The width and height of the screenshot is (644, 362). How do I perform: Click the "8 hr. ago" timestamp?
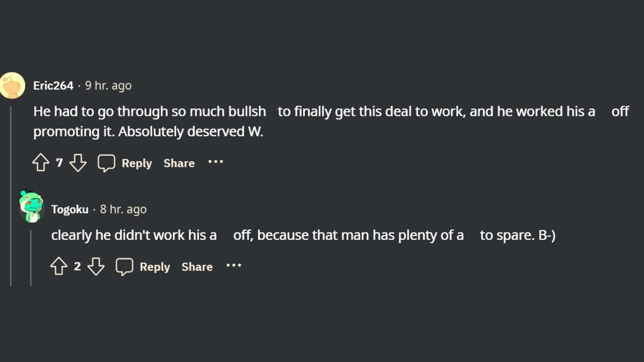(123, 210)
